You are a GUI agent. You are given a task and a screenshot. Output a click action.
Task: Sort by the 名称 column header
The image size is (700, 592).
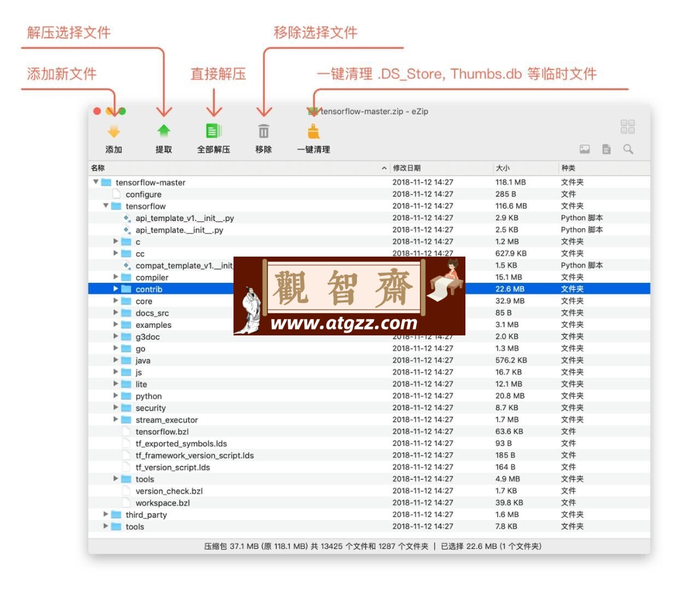239,168
